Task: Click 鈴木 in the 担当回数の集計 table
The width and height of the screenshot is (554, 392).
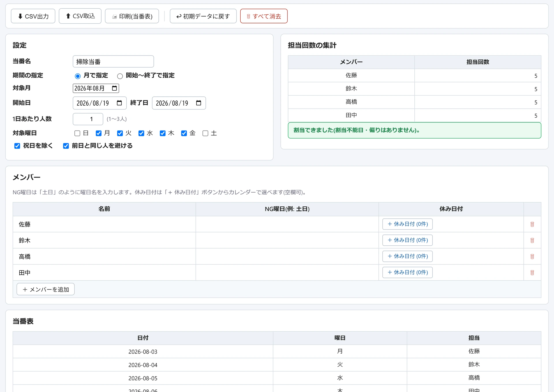Action: (351, 89)
